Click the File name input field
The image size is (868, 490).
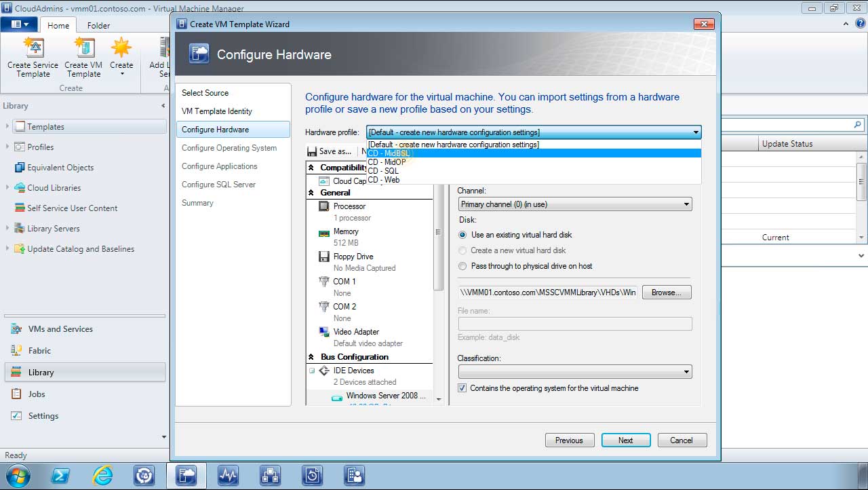click(x=575, y=324)
